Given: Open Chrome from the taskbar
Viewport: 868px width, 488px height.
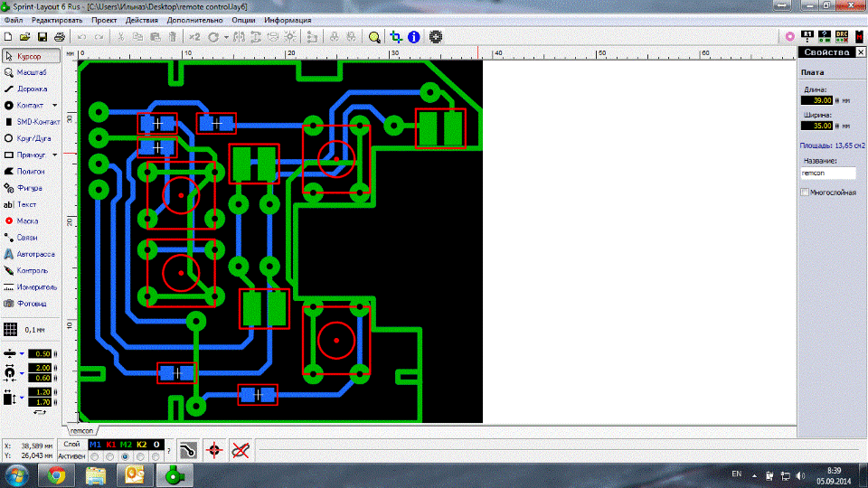Looking at the screenshot, I should (x=56, y=475).
